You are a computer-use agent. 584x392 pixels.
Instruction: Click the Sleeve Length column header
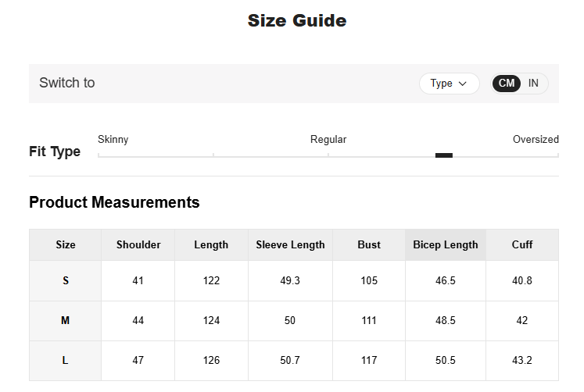pyautogui.click(x=290, y=244)
